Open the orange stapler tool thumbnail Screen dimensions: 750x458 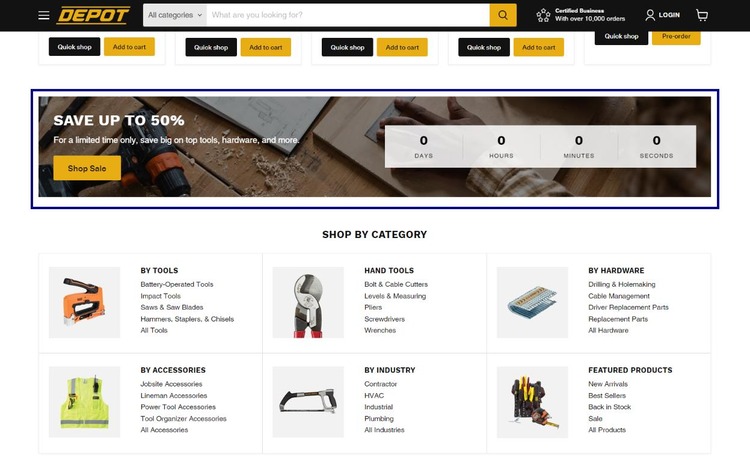coord(84,302)
